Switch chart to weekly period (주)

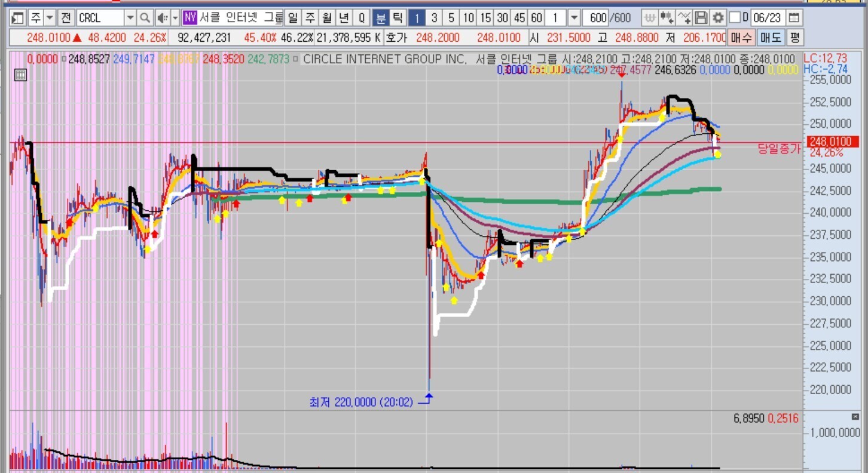coord(310,17)
